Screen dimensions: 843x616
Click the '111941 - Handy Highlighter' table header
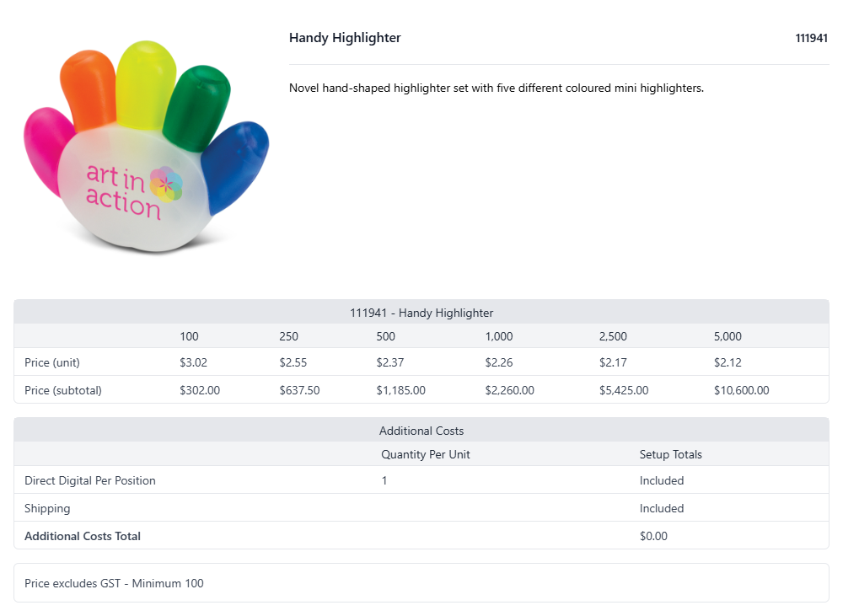point(421,313)
